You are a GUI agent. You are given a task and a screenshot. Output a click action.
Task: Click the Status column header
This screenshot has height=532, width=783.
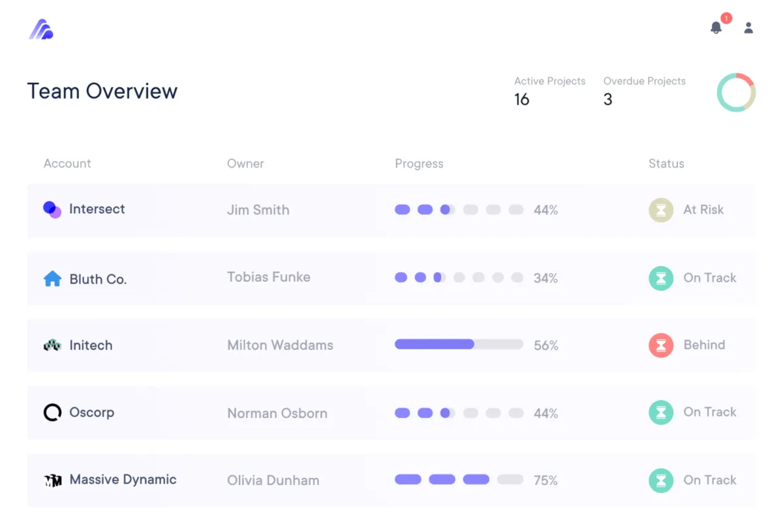point(666,164)
